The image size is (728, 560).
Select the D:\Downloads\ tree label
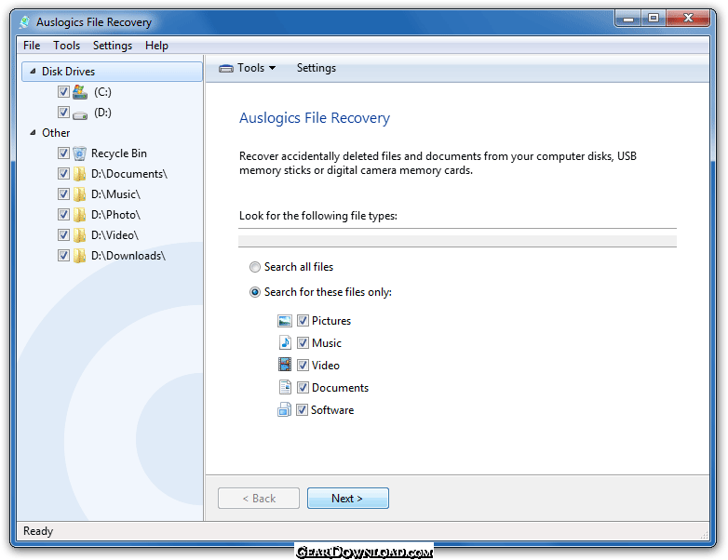point(128,256)
